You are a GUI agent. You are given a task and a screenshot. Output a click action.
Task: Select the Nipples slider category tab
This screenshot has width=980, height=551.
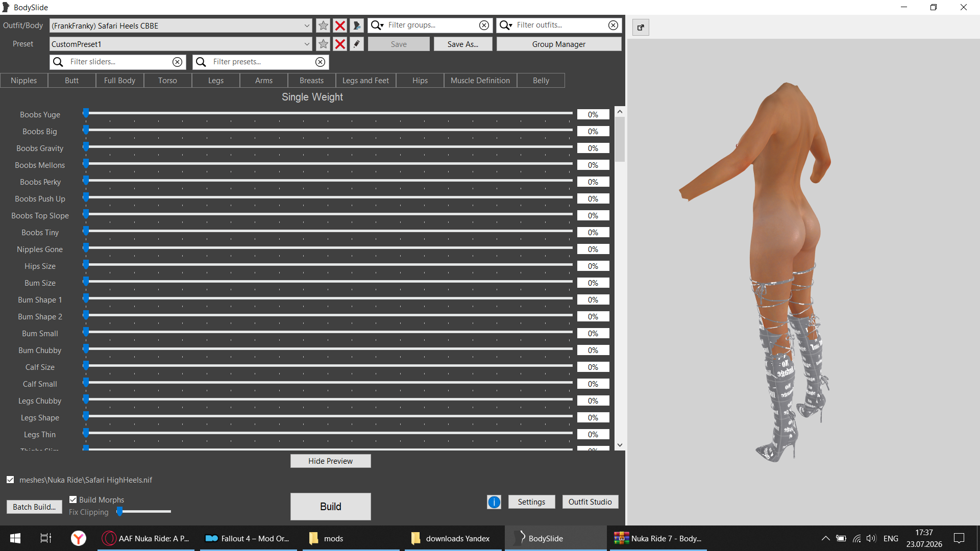pyautogui.click(x=23, y=81)
